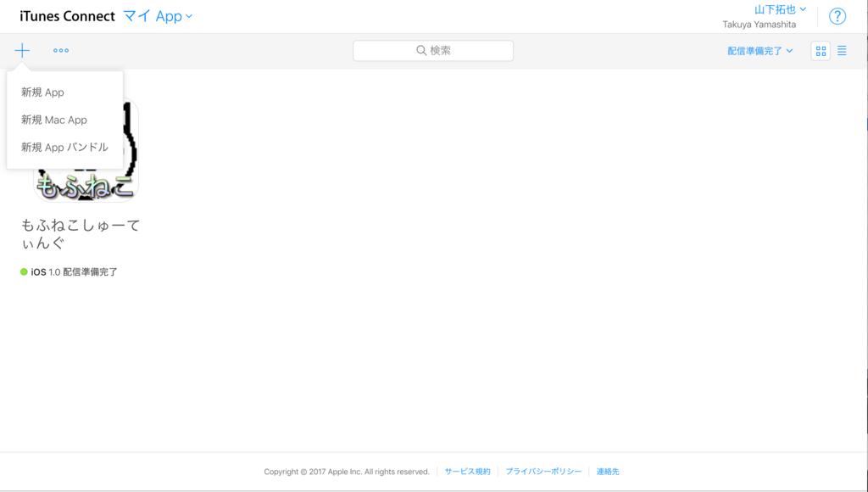Image resolution: width=868 pixels, height=492 pixels.
Task: Select the Copyright © 2017 Apple Inc. text
Action: [x=347, y=472]
